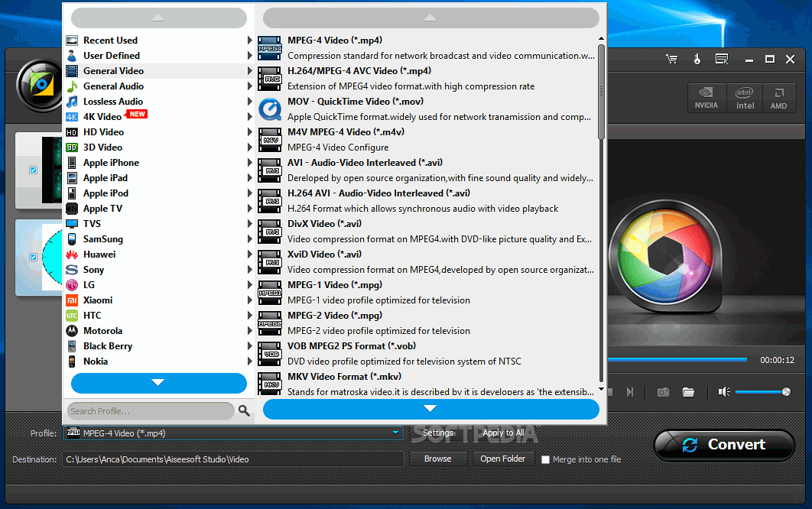This screenshot has width=812, height=509.
Task: Click the 4K Video category icon
Action: pyautogui.click(x=72, y=116)
